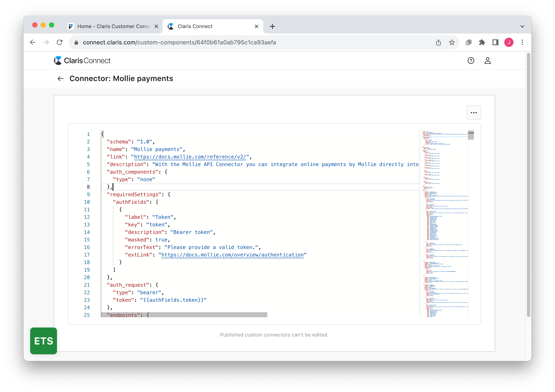Toggle the browser side panel icon
Image resolution: width=555 pixels, height=392 pixels.
[x=495, y=43]
